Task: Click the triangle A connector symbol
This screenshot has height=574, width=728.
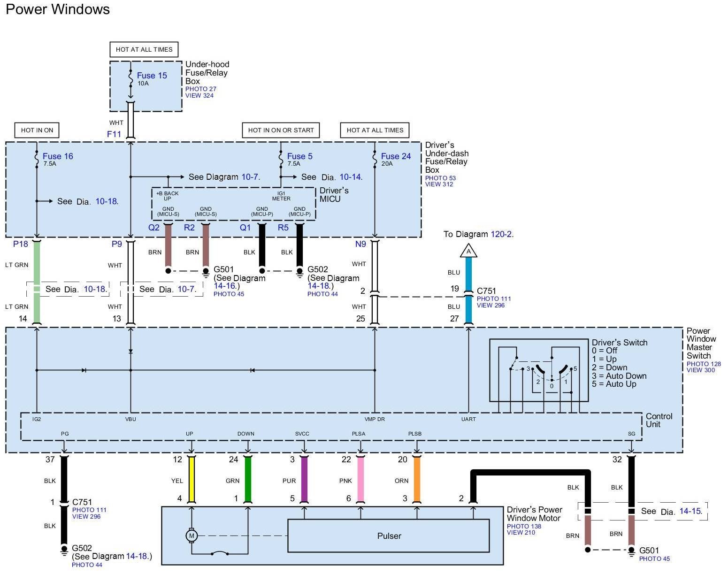Action: [468, 251]
